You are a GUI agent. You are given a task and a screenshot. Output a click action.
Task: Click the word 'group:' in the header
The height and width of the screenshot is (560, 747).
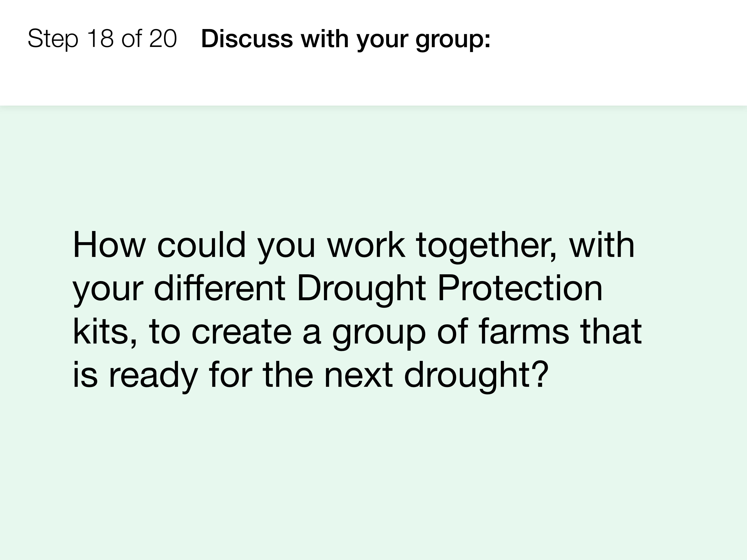[x=453, y=40]
